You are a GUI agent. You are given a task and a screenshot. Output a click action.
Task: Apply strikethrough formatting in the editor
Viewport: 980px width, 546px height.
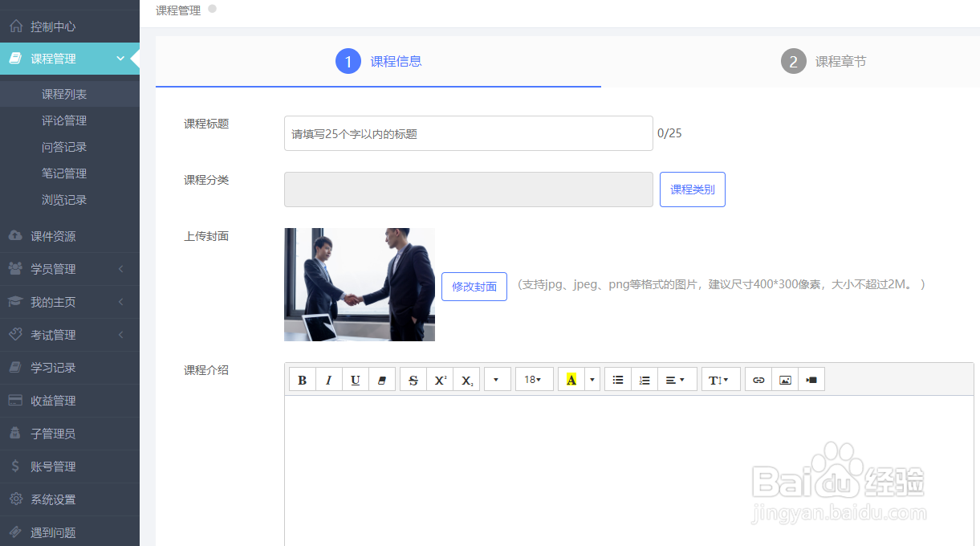(413, 378)
